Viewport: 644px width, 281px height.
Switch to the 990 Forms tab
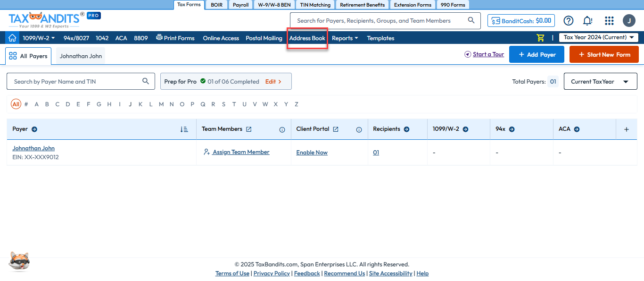453,5
